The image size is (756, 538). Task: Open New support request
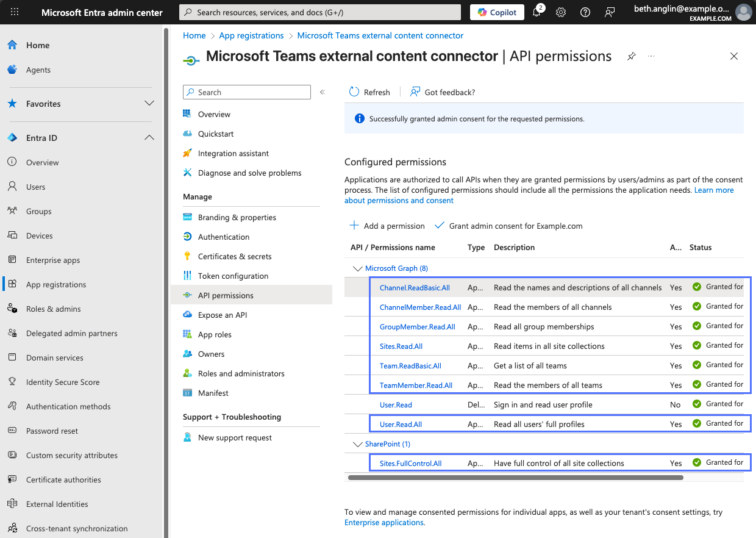click(x=235, y=437)
